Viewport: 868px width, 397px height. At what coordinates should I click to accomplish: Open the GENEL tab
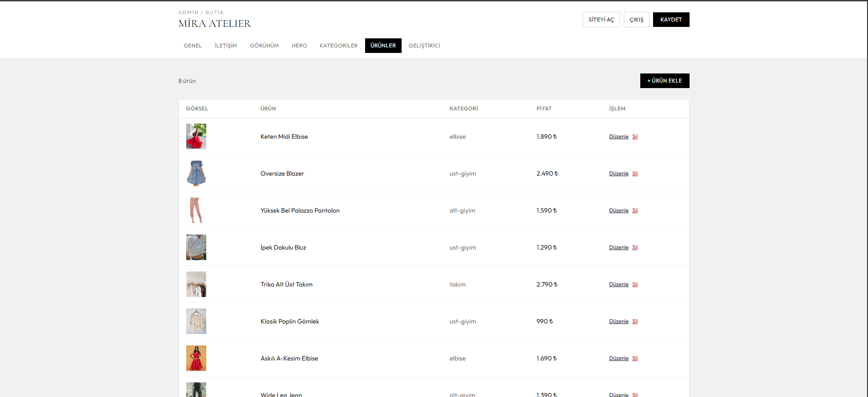[193, 46]
